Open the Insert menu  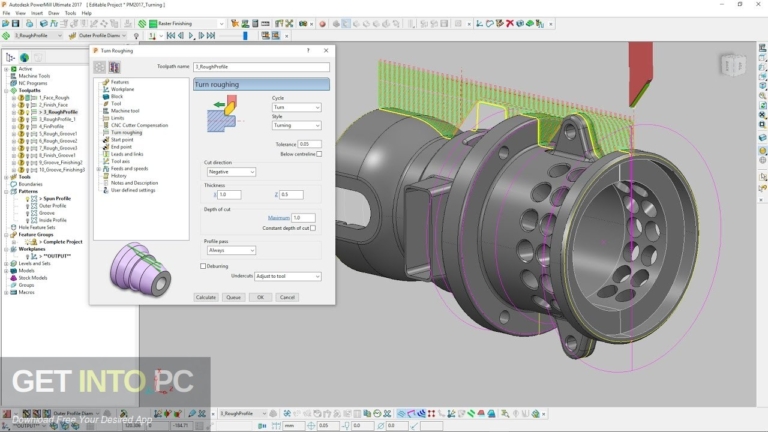[x=37, y=13]
